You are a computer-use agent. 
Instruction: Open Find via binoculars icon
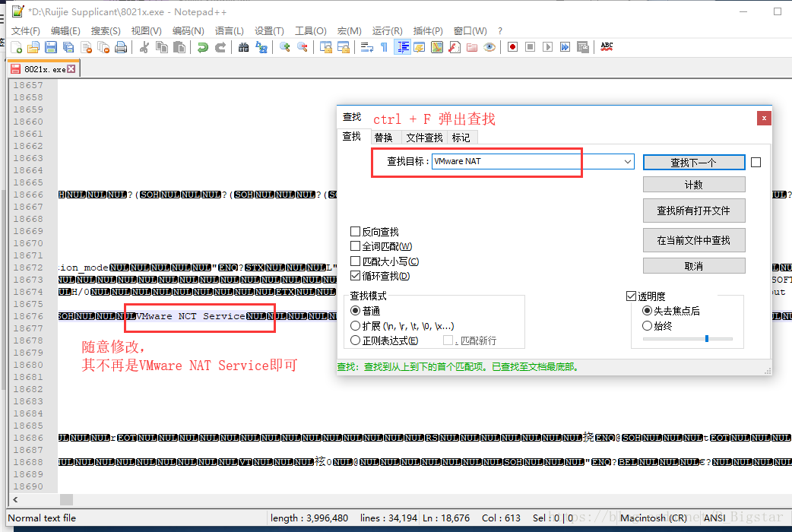pos(243,47)
